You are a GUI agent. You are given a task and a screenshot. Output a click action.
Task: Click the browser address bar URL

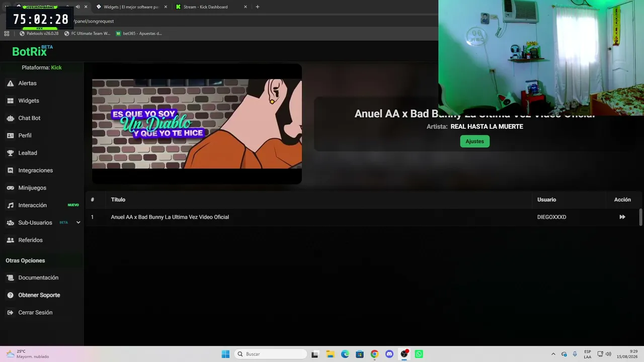[x=94, y=21]
